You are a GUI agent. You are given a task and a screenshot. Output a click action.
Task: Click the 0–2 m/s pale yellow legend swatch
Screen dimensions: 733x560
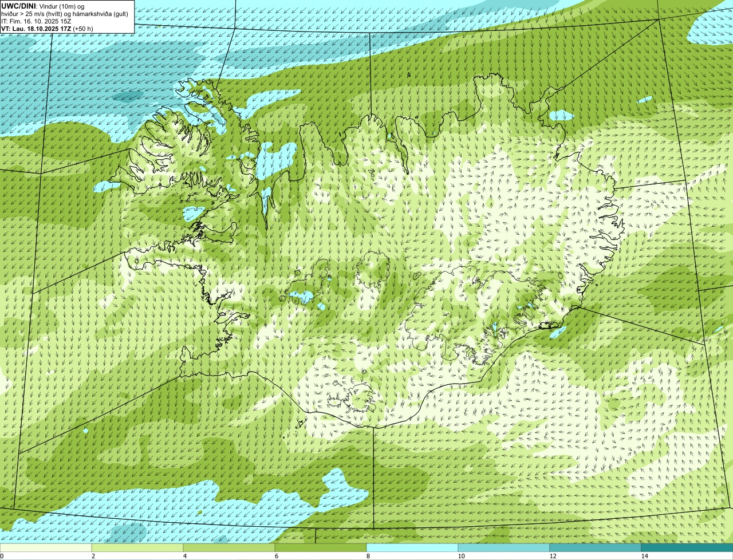point(46,547)
